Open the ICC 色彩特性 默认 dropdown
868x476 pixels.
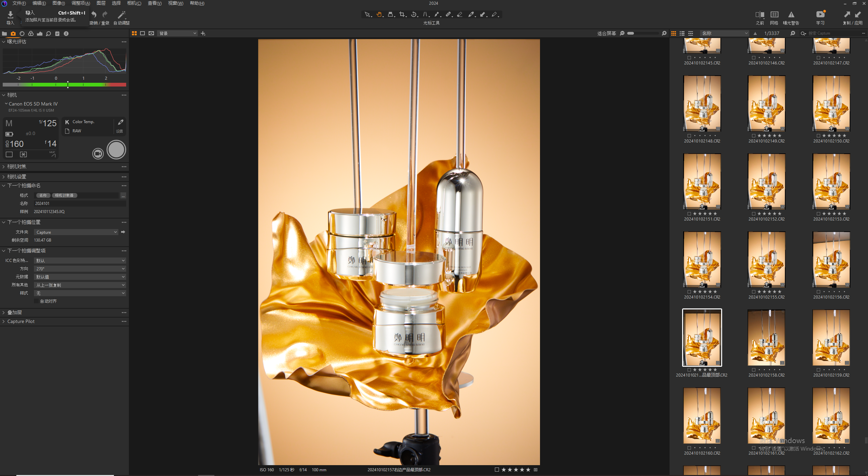click(x=80, y=261)
